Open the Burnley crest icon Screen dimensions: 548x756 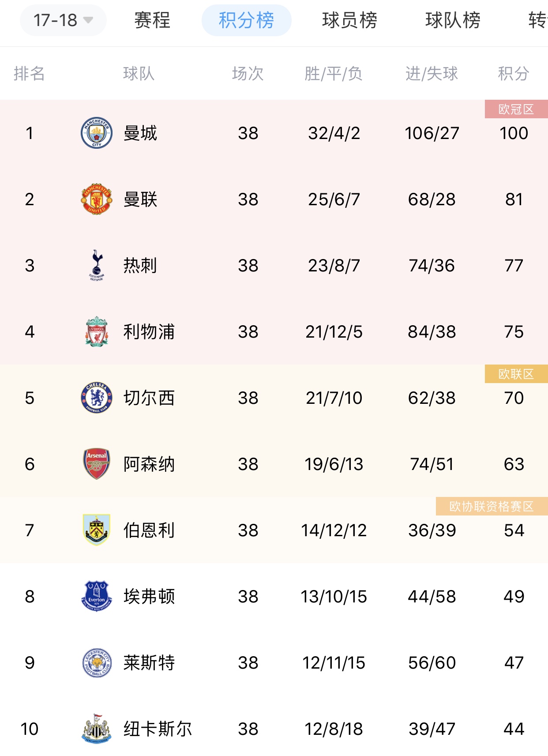coord(97,530)
